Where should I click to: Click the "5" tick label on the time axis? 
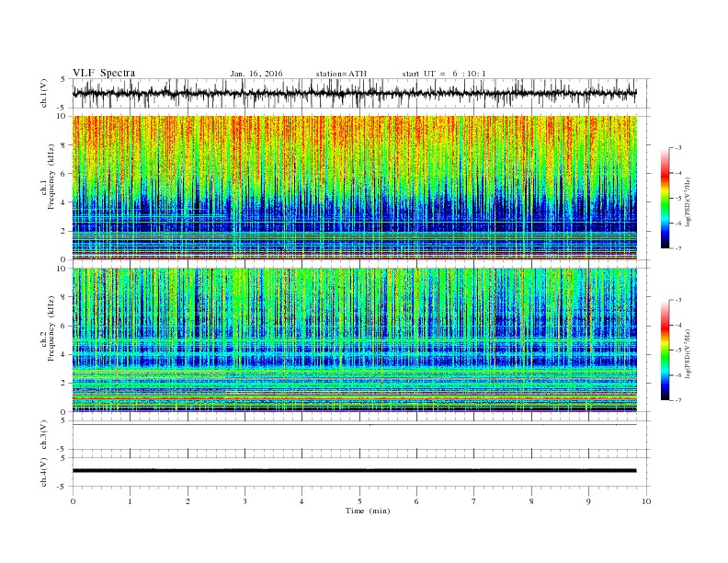tap(359, 501)
